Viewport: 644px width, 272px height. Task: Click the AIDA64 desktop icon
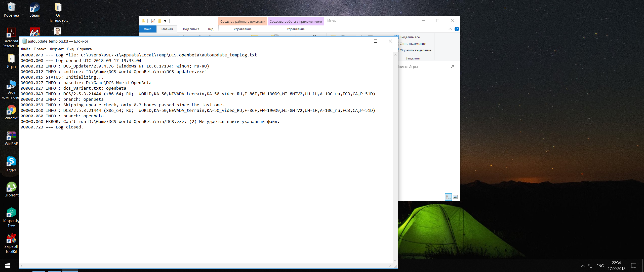point(35,32)
